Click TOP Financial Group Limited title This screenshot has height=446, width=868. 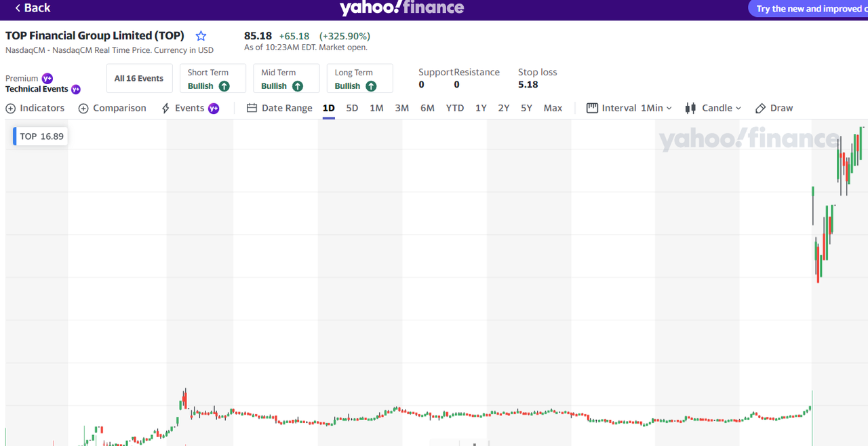[x=95, y=36]
